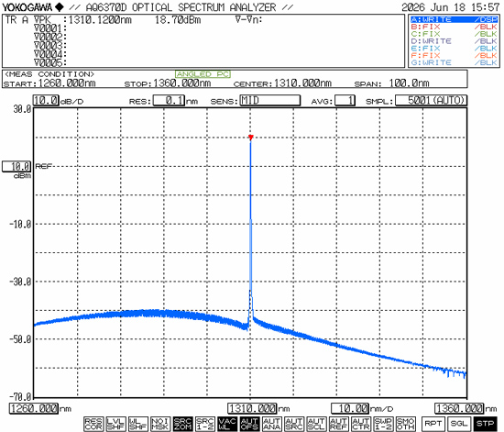Screen dimensions: 504x432
Task: Click marker row ∇0005
Action: [x=50, y=62]
